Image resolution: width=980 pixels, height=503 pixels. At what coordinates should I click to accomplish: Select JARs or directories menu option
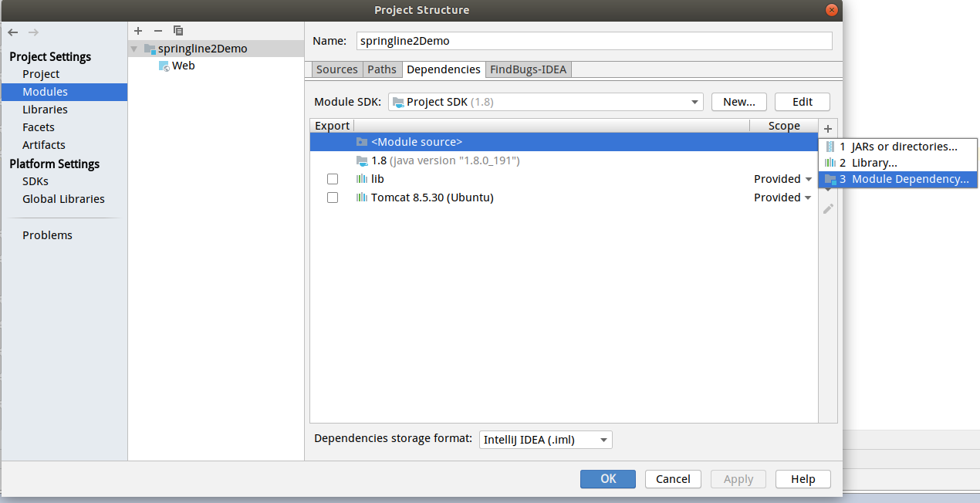tap(897, 147)
